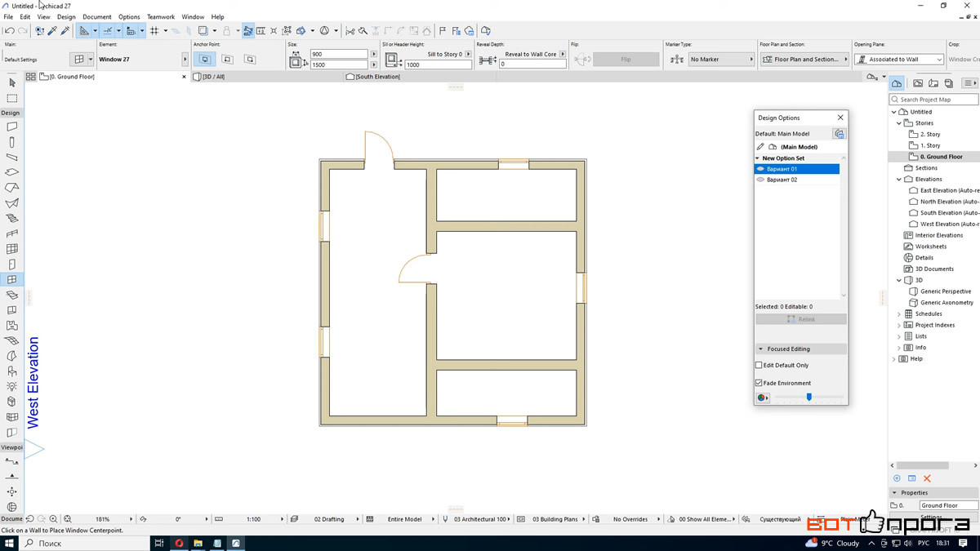Viewport: 980px width, 551px height.
Task: Adjust the Fade Environment intensity slider
Action: [x=809, y=398]
